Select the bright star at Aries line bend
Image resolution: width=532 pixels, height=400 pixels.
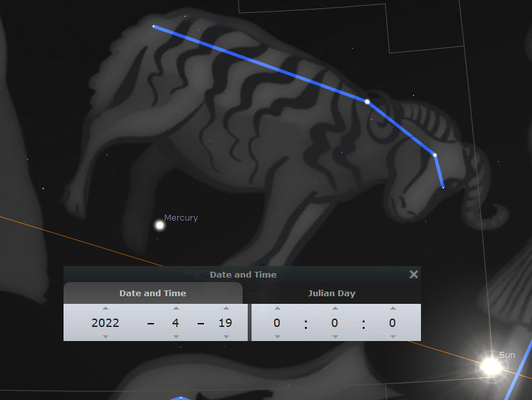coord(367,101)
